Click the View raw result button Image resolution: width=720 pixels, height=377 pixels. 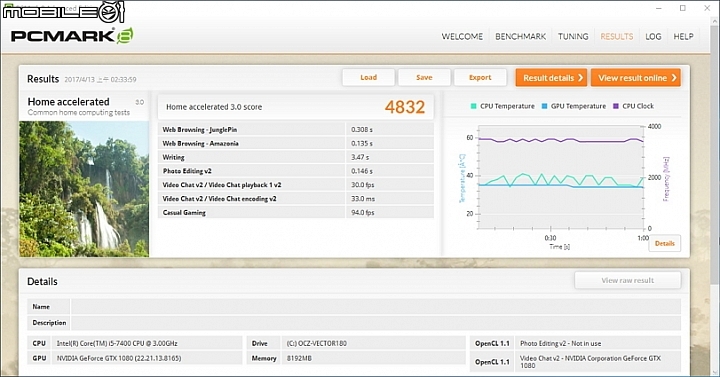[x=628, y=280]
